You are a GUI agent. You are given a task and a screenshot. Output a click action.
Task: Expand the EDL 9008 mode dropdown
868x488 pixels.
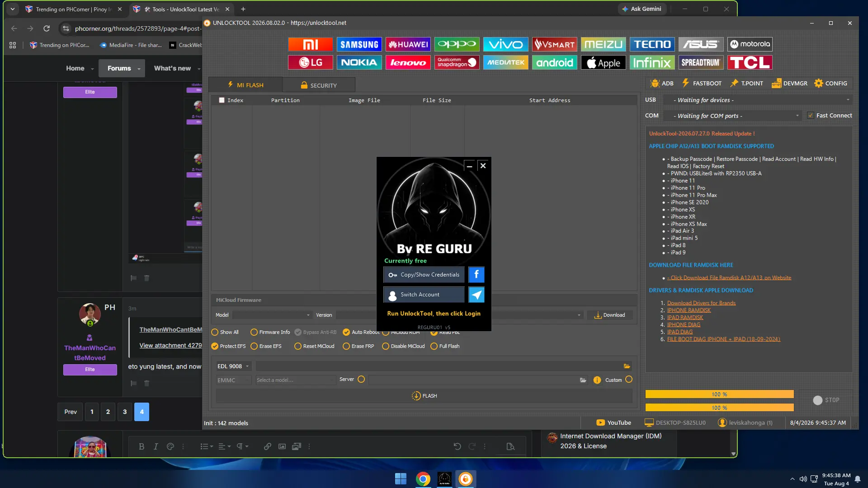click(233, 366)
